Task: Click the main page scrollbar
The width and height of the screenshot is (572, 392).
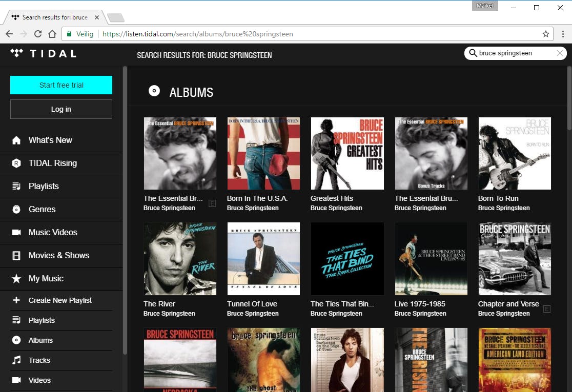Action: coord(569,98)
